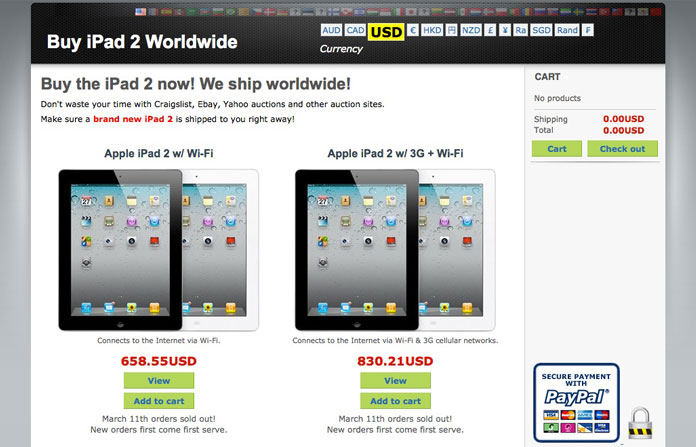696x447 pixels.
Task: View the iPad 2 3G + Wi-Fi
Action: point(395,380)
